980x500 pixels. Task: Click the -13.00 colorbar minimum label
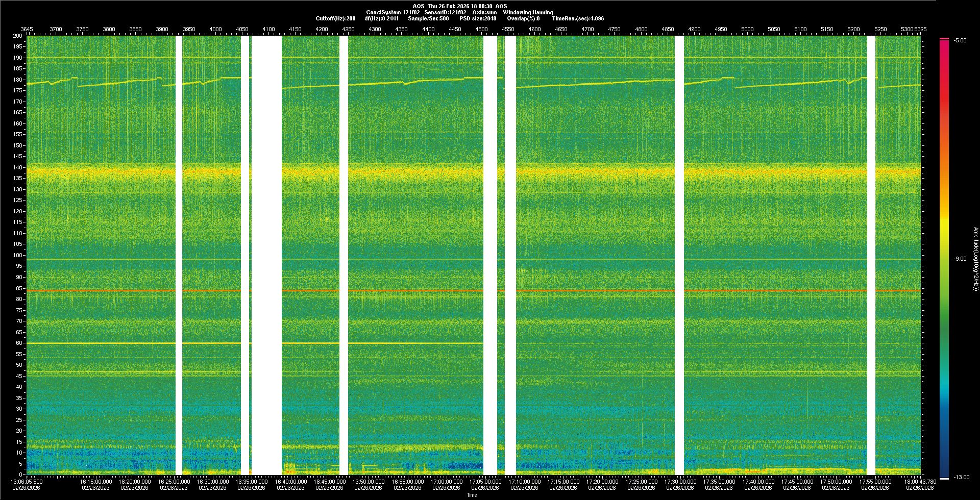click(962, 477)
